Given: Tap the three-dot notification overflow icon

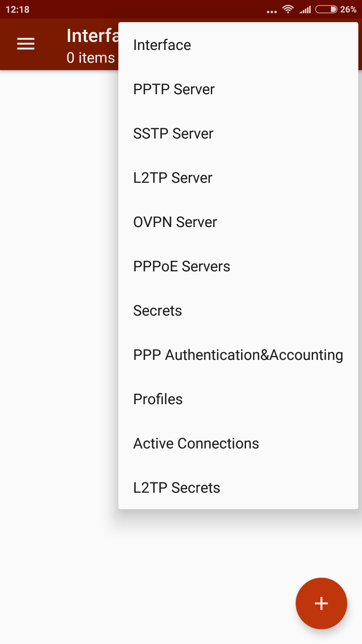Looking at the screenshot, I should (x=271, y=12).
